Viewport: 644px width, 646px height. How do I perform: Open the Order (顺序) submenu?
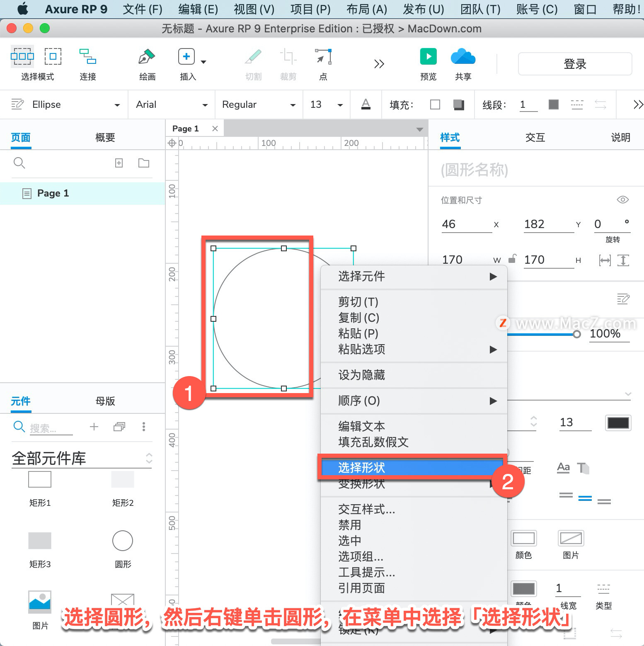[414, 401]
